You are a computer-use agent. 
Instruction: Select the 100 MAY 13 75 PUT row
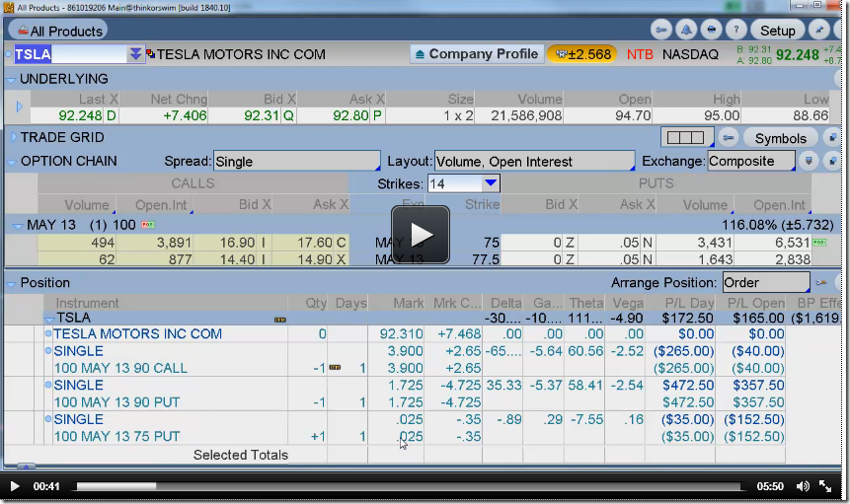point(415,436)
